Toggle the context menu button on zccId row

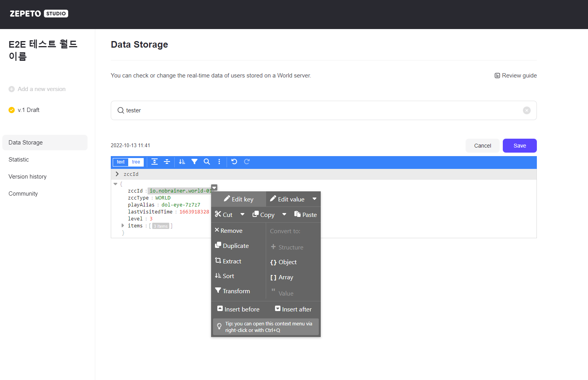click(x=214, y=187)
